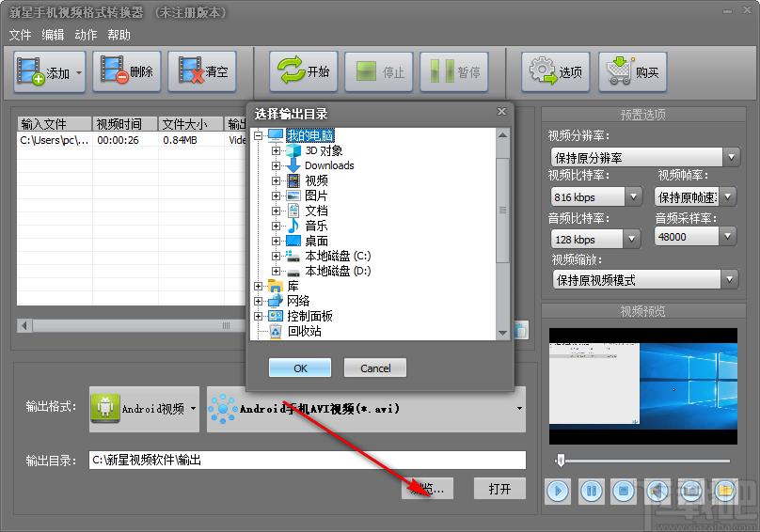Open the 音频比特率 128 kbps dropdown
This screenshot has height=532, width=760.
(x=631, y=239)
